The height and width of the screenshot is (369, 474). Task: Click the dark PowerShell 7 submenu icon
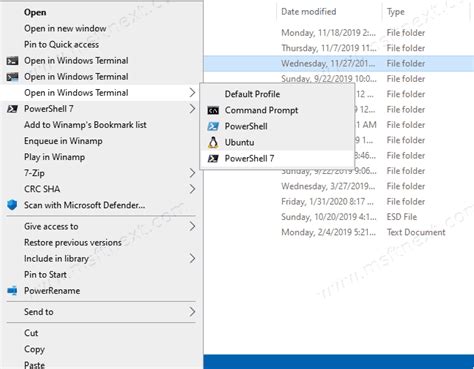pos(213,158)
